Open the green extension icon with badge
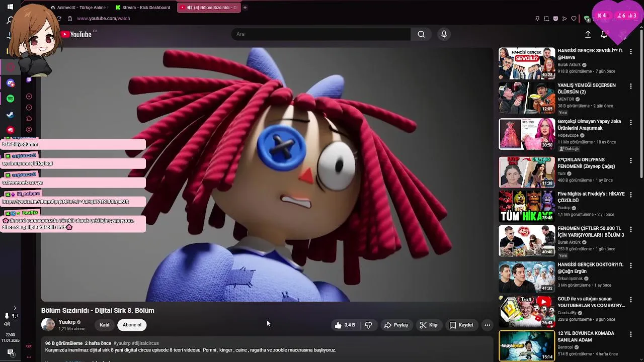 (x=587, y=19)
